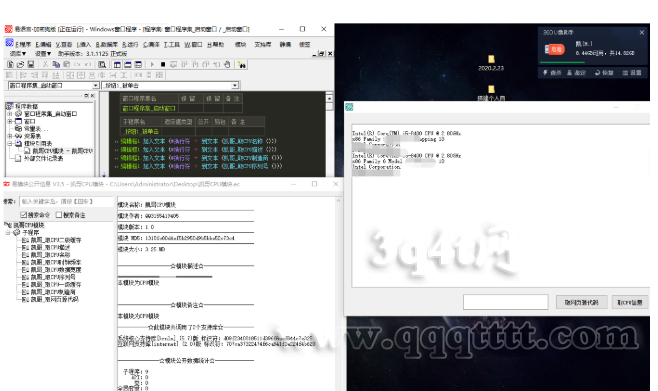Click the 取CPU信息 button in test window

(x=629, y=302)
